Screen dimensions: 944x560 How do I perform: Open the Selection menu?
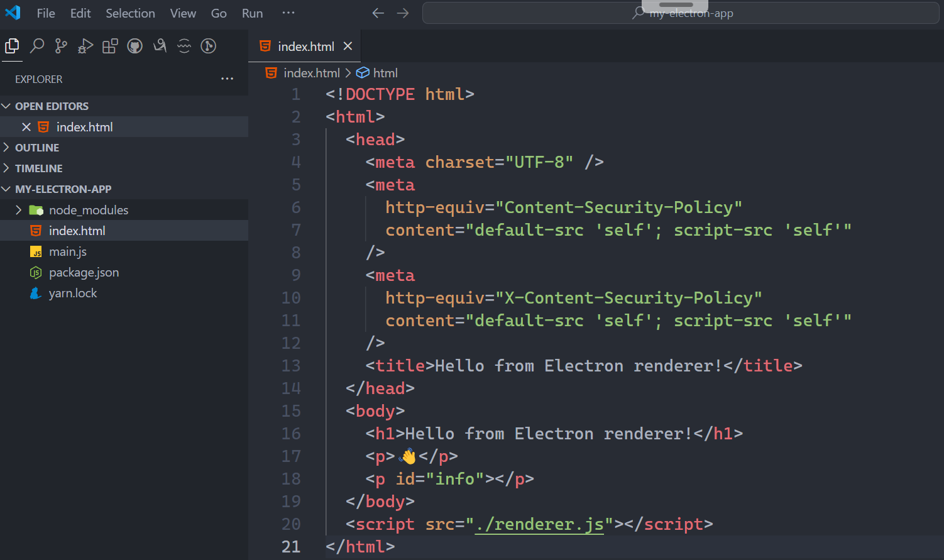pos(130,13)
